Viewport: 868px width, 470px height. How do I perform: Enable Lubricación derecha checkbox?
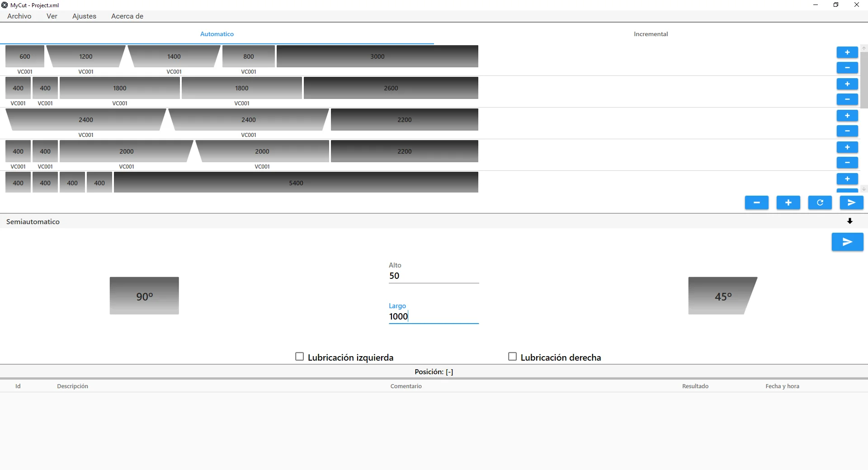point(512,357)
